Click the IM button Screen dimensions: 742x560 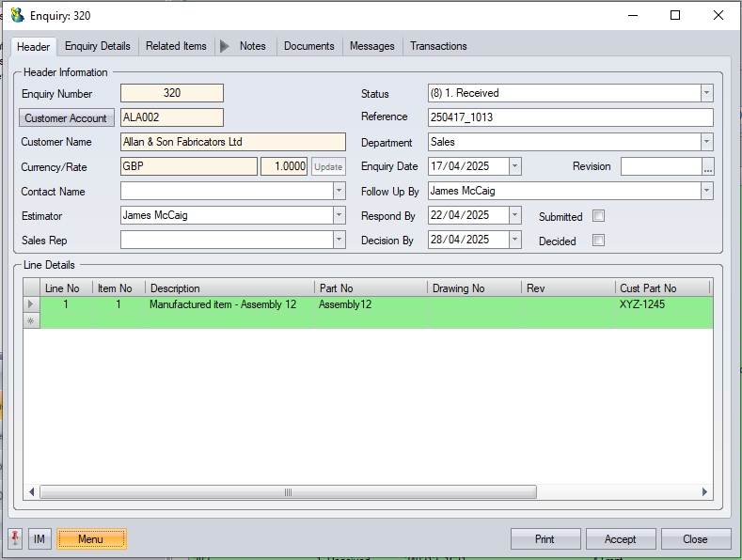point(39,539)
